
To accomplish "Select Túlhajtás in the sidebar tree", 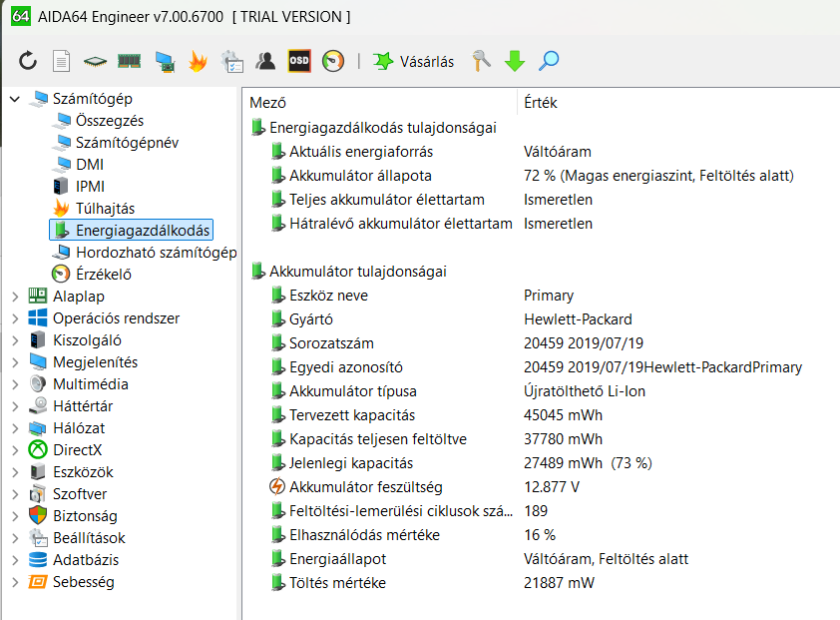I will coord(105,209).
